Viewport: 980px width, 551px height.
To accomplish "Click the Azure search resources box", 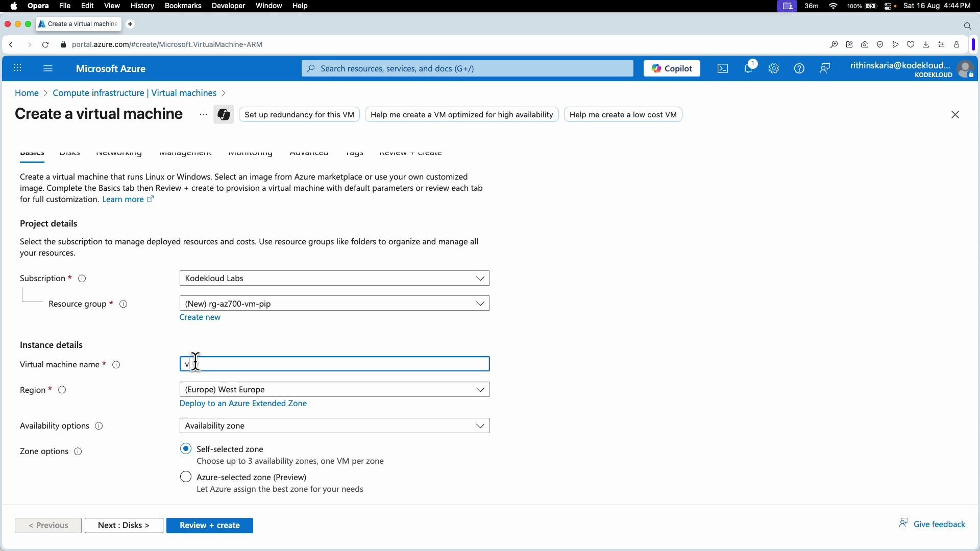I will 467,68.
